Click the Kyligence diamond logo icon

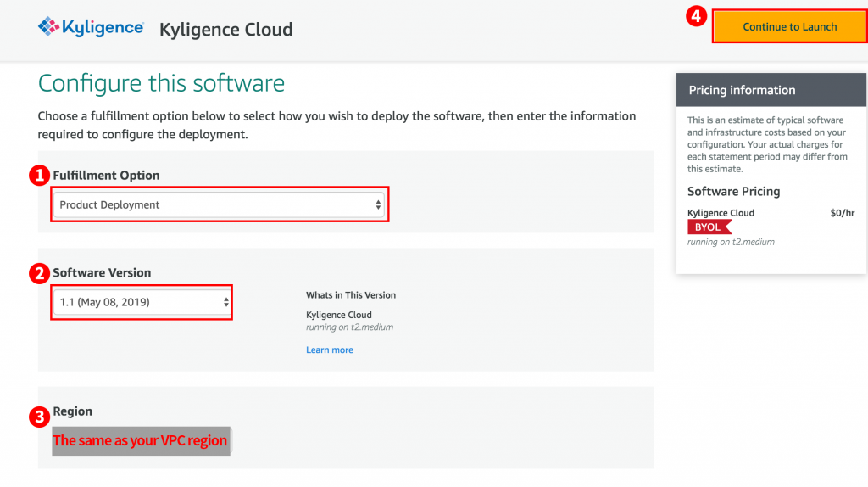[49, 28]
